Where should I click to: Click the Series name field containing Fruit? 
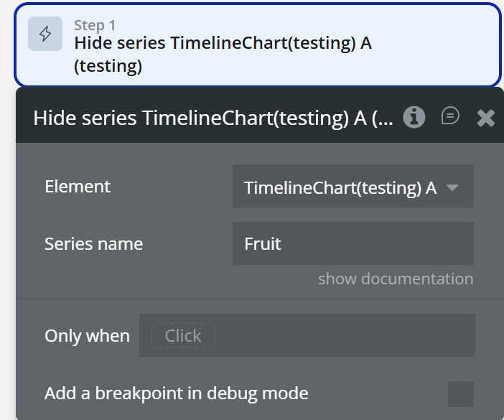click(x=353, y=243)
